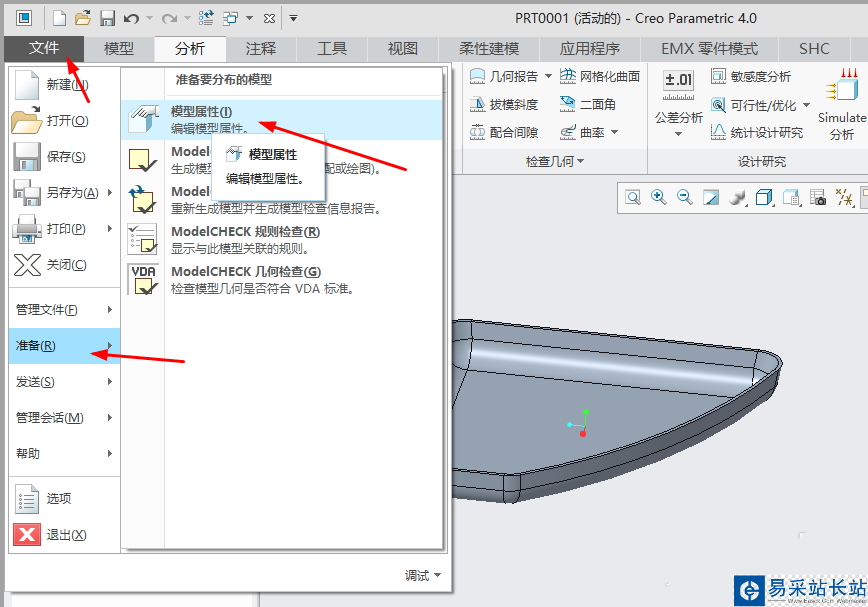Click the Redo arrow icon
This screenshot has width=868, height=607.
click(169, 19)
